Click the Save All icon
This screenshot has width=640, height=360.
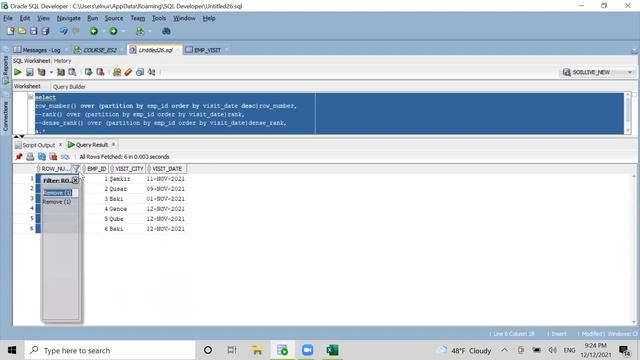pyautogui.click(x=45, y=31)
